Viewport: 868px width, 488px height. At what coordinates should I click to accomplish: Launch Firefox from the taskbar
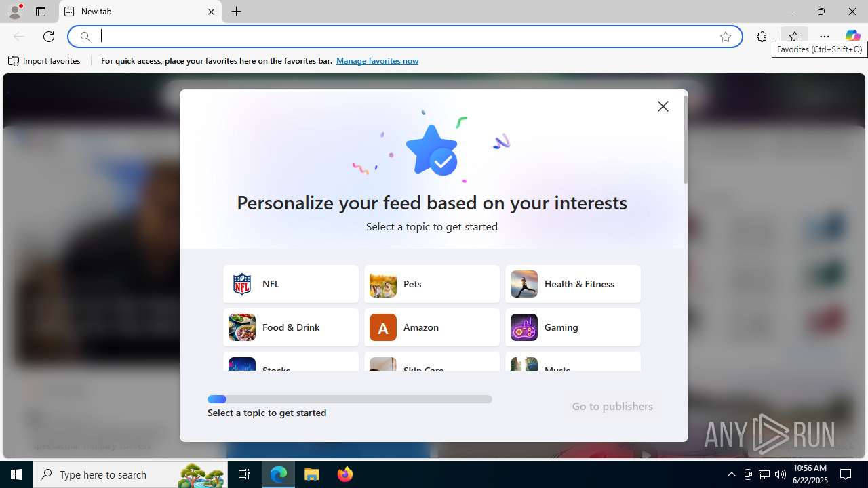point(345,474)
